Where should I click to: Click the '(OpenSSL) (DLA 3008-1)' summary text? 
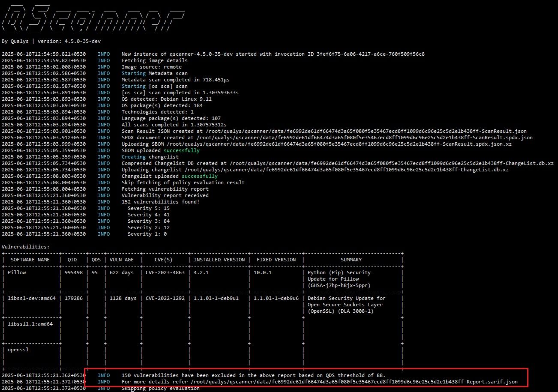click(341, 311)
